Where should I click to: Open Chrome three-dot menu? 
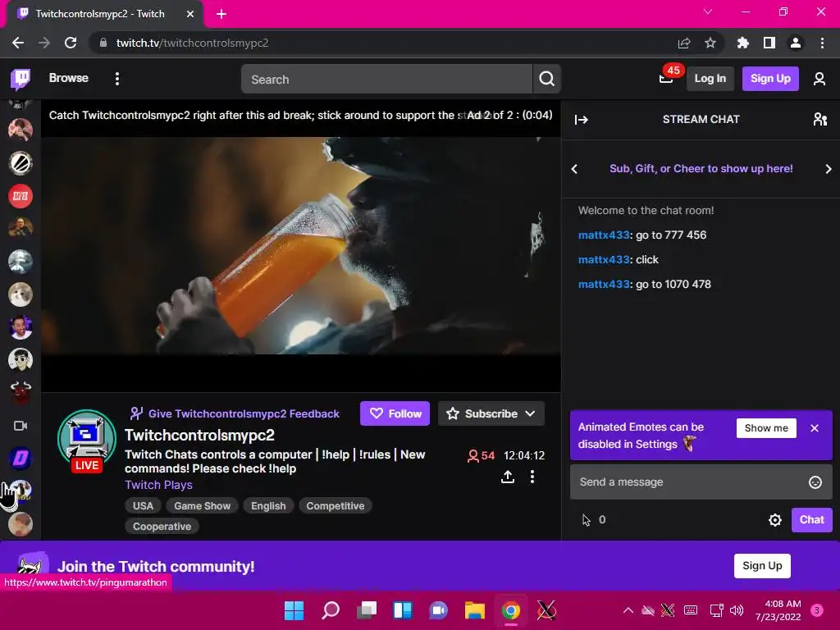click(822, 43)
